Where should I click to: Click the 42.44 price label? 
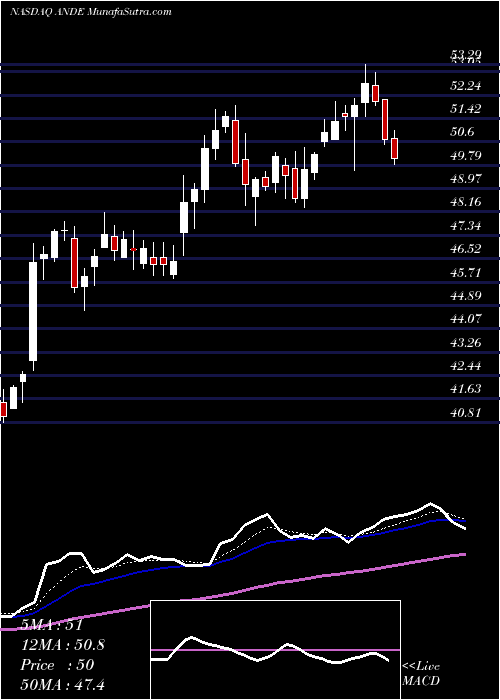tap(465, 366)
